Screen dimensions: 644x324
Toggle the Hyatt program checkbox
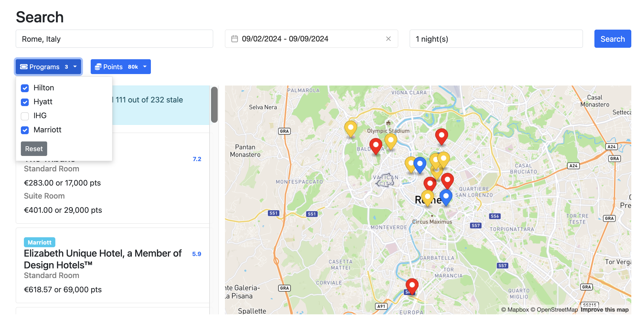25,102
